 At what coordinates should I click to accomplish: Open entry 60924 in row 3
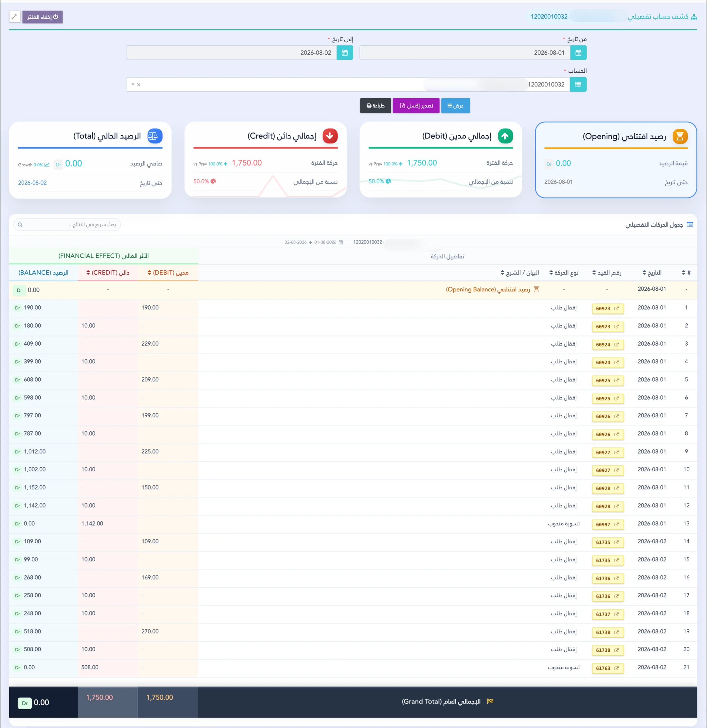pos(607,345)
